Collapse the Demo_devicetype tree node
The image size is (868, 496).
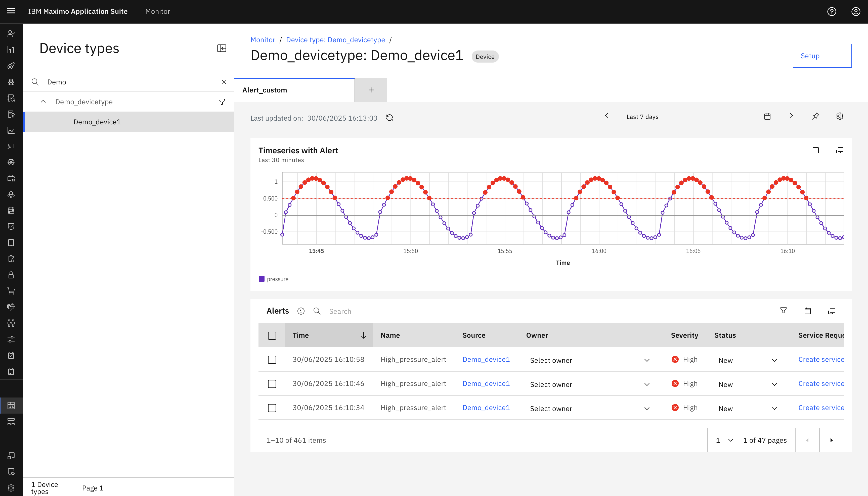[x=43, y=102]
